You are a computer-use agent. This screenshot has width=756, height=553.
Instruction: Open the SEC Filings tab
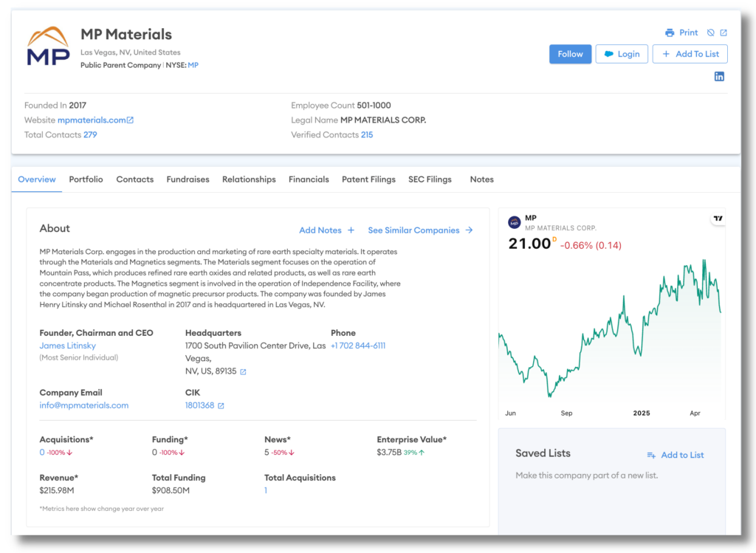(430, 179)
